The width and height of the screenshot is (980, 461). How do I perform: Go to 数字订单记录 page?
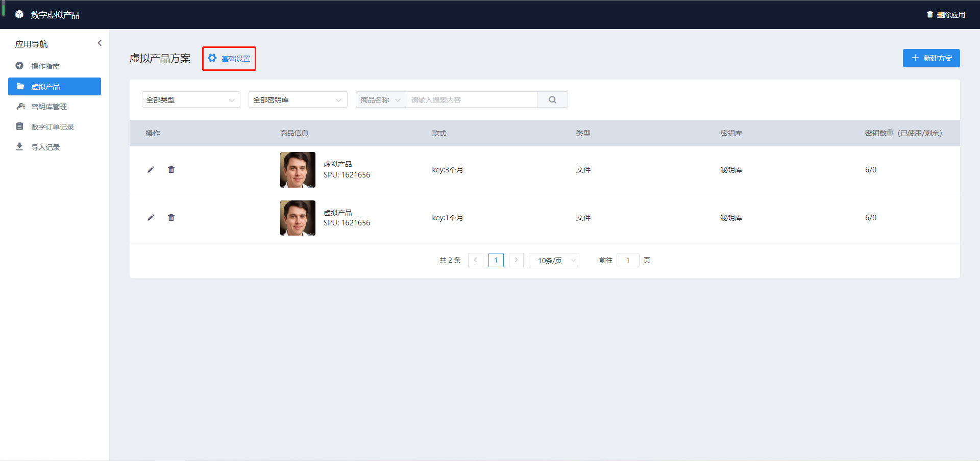[55, 127]
